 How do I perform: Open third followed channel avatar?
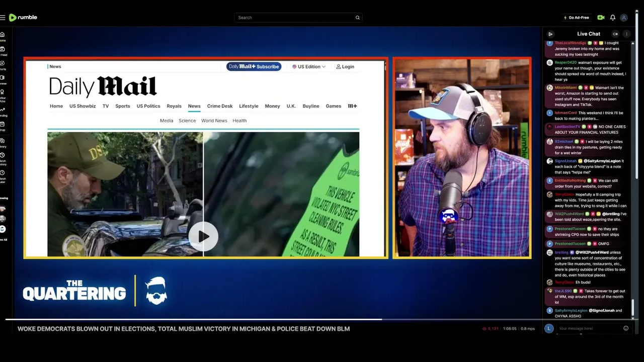[3, 229]
